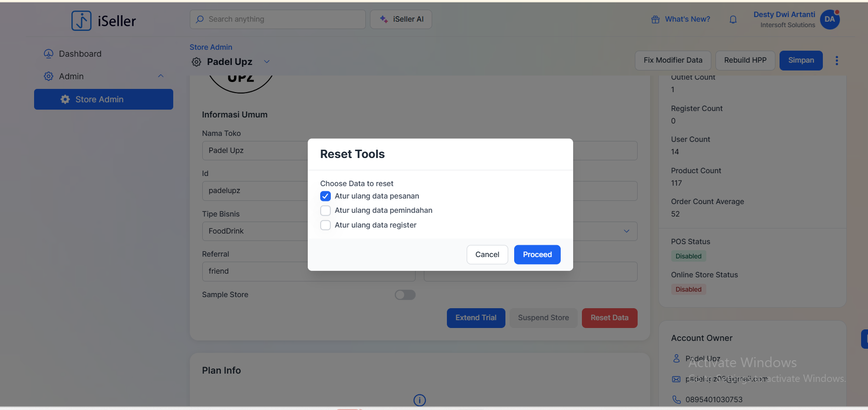Image resolution: width=868 pixels, height=410 pixels.
Task: Check Atur ulang data pemindahan
Action: pyautogui.click(x=325, y=211)
